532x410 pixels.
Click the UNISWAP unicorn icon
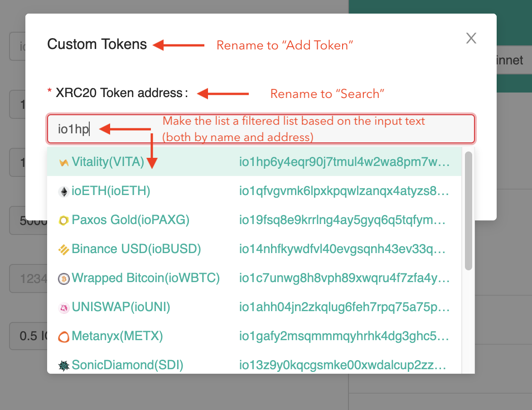pos(64,307)
